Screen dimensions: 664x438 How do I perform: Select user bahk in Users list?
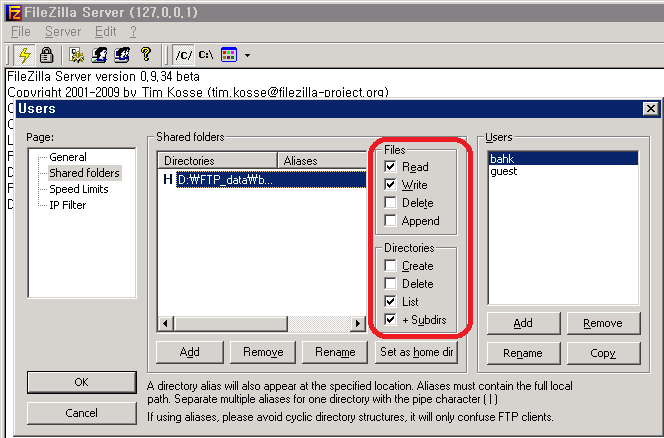pos(563,159)
